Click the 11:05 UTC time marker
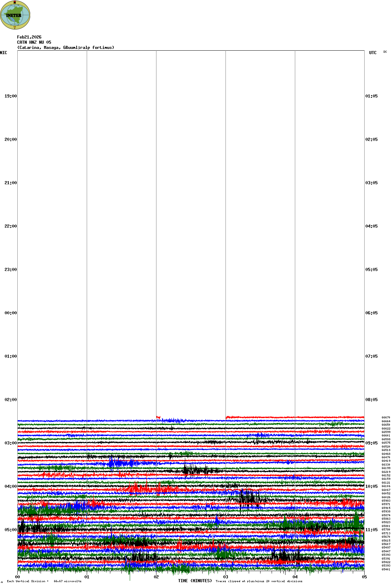392x586 pixels. (372, 530)
